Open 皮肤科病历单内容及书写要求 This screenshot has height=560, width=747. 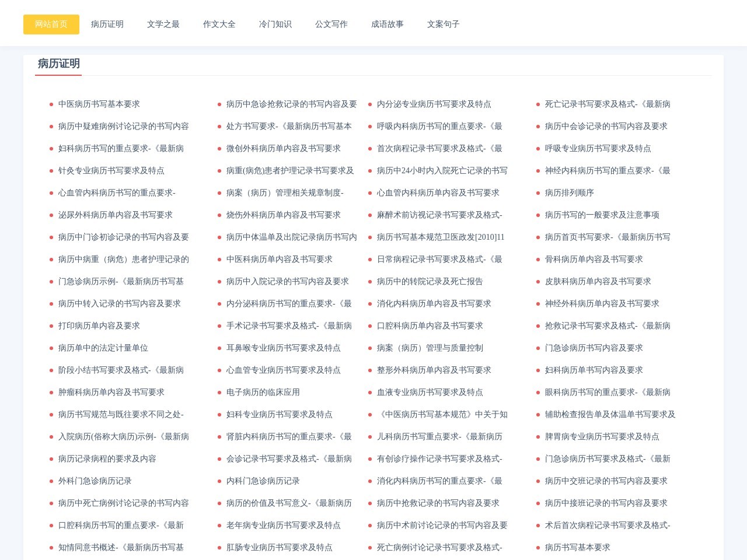598,282
